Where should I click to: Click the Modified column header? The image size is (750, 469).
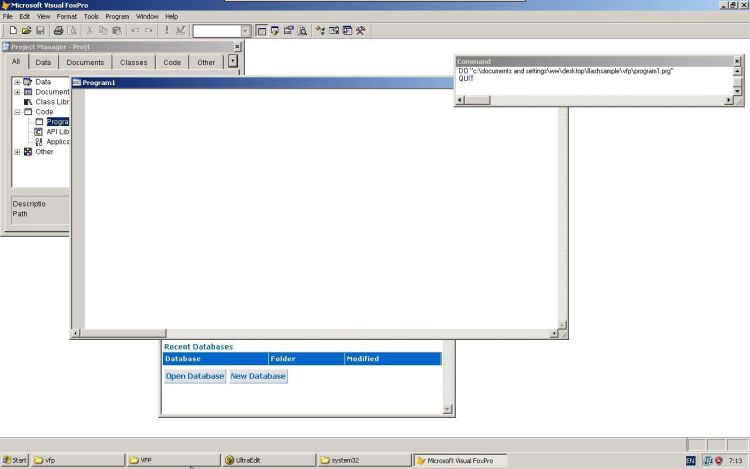(x=393, y=359)
